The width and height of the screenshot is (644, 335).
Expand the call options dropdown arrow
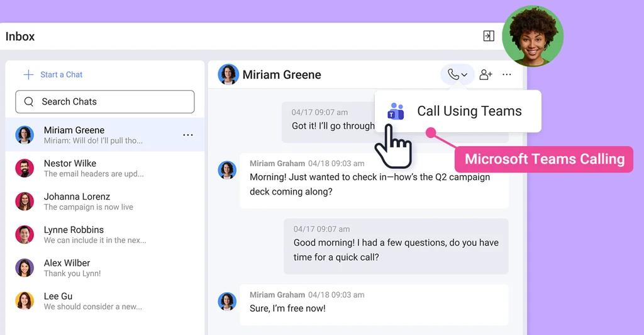(x=465, y=75)
